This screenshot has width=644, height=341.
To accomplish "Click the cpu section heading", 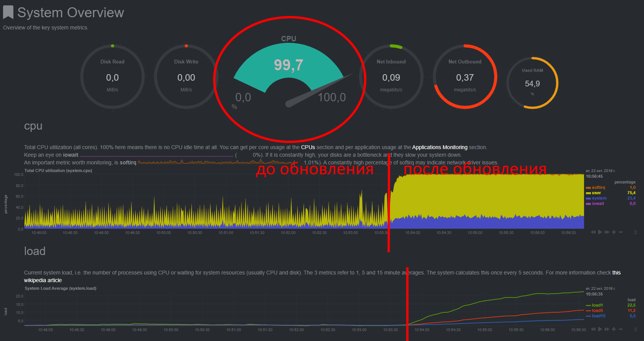I will click(x=33, y=126).
